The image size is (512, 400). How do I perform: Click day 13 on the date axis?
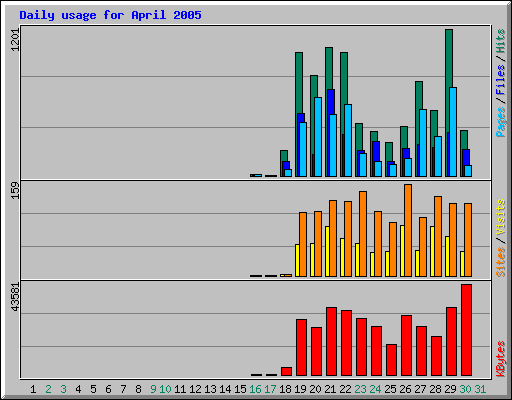click(x=210, y=389)
